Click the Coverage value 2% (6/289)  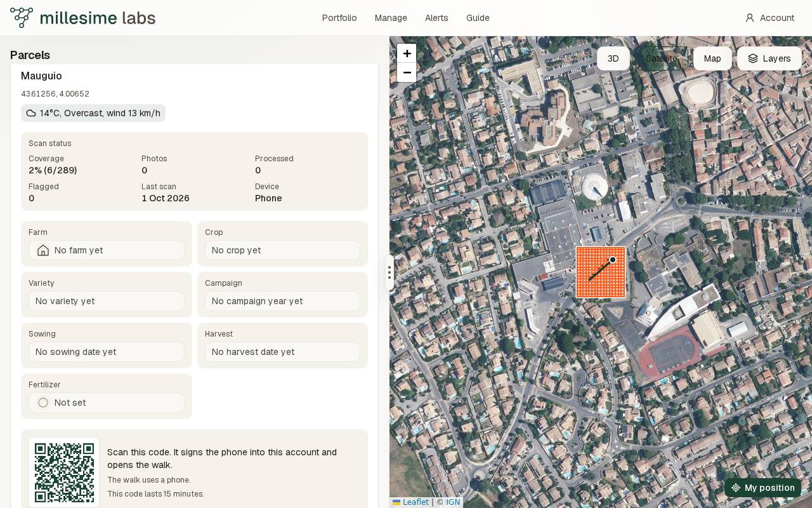53,170
